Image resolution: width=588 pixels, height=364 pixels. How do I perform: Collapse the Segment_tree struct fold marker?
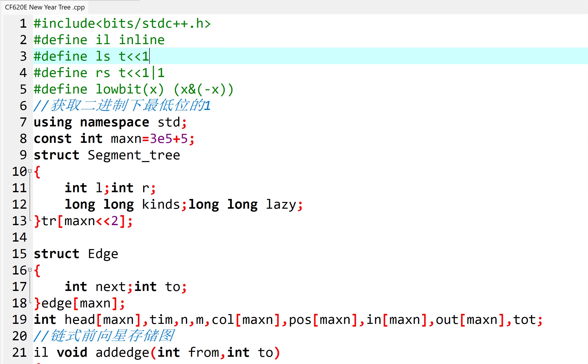[x=30, y=171]
